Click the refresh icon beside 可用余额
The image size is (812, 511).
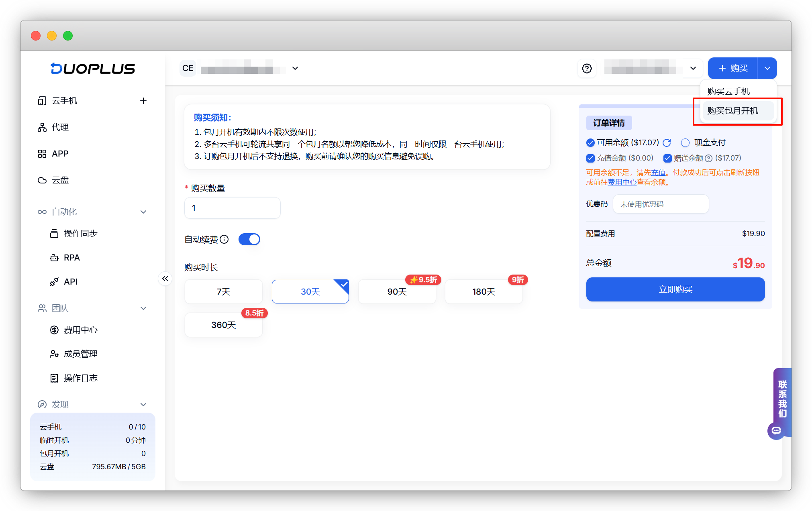click(667, 143)
